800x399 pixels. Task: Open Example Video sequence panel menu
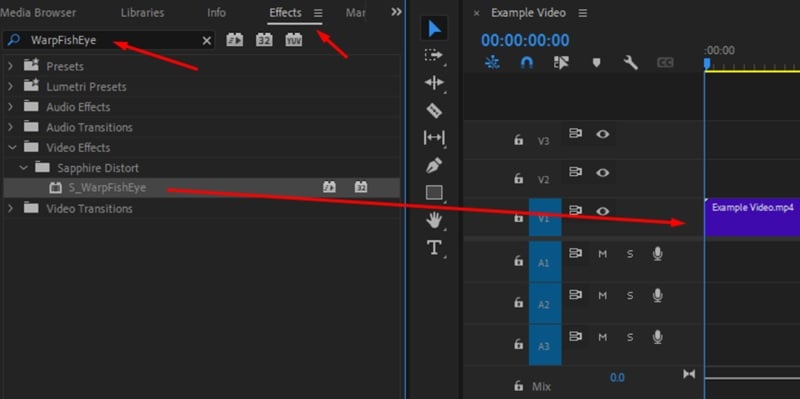coord(583,13)
